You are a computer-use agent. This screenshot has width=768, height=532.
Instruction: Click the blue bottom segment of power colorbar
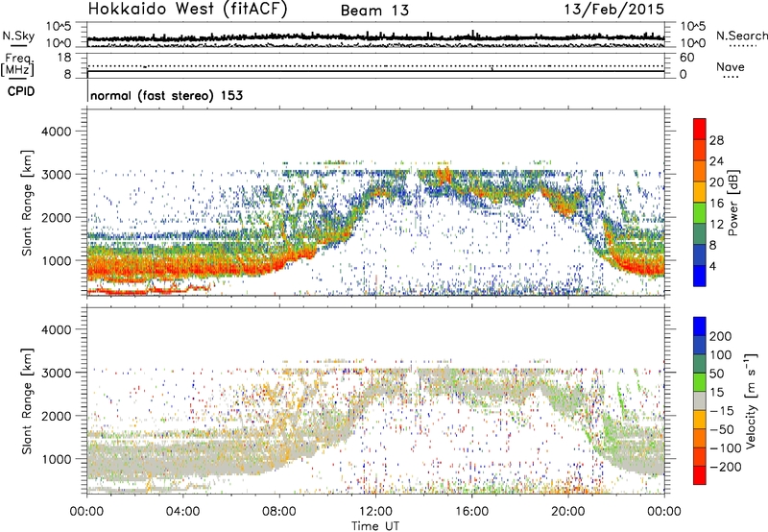(700, 276)
